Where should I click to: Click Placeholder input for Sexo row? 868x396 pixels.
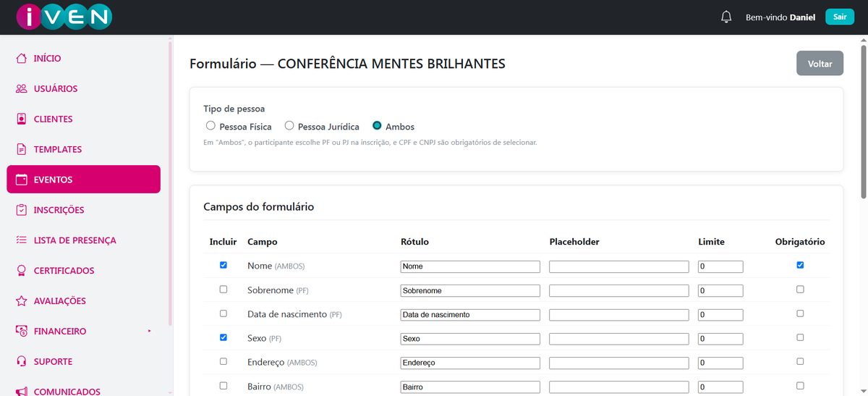(619, 339)
